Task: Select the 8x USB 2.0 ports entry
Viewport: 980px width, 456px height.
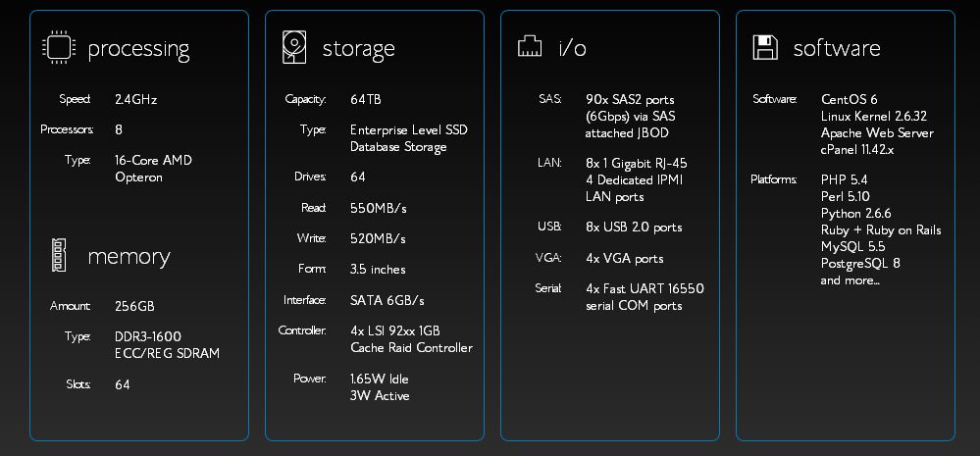Action: click(x=634, y=228)
